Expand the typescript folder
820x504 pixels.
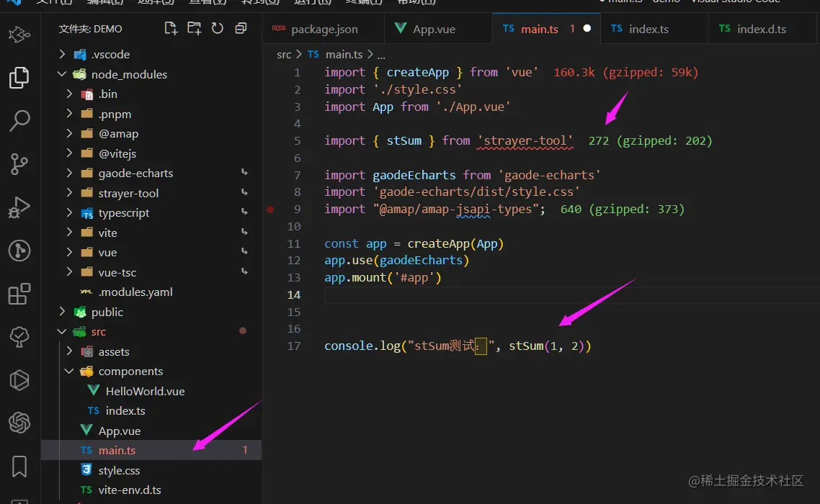[x=70, y=213]
